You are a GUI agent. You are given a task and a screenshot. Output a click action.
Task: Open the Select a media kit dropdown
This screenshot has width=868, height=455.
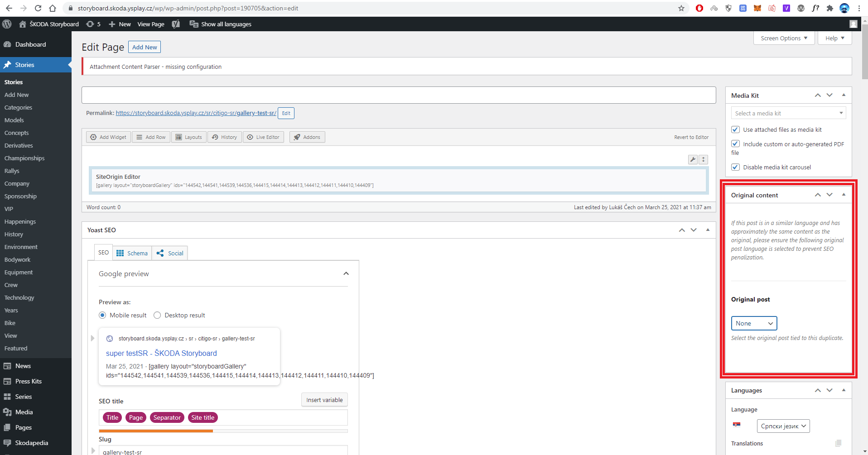click(x=788, y=113)
